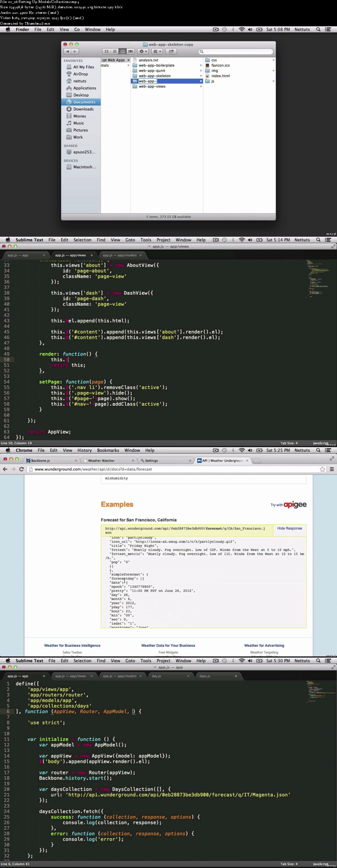Switch Finder to icon view
The image size is (337, 868).
(107, 51)
